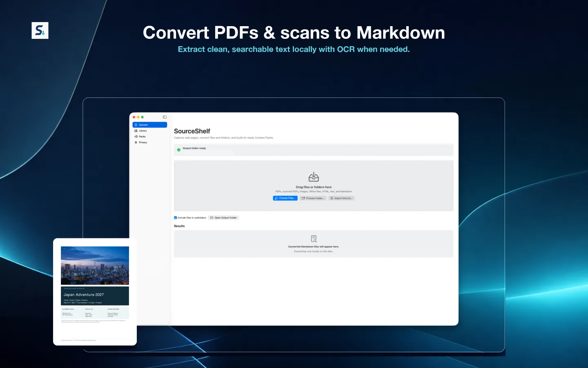The height and width of the screenshot is (368, 588).
Task: Click the blue Choose Files button
Action: tap(285, 198)
